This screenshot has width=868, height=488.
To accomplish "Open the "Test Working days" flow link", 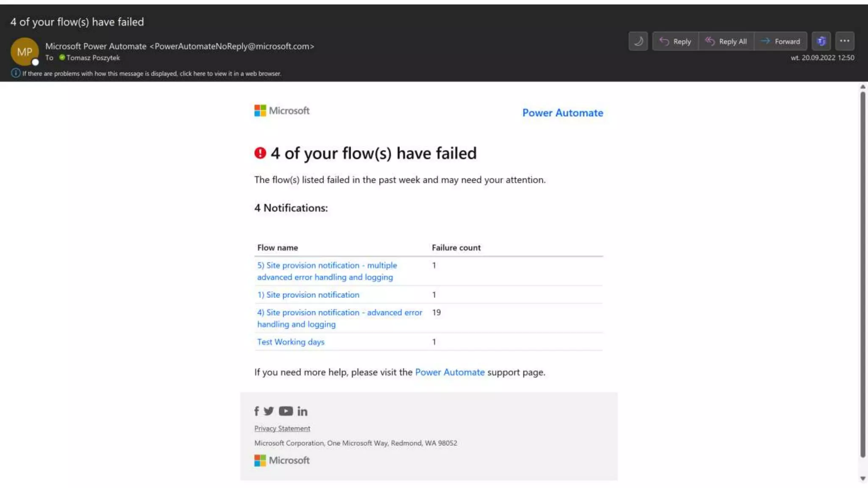I will pyautogui.click(x=291, y=342).
